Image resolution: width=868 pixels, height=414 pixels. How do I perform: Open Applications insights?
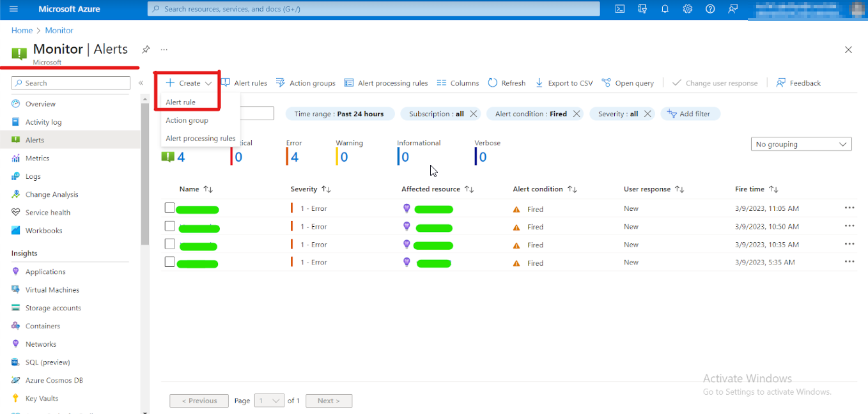pos(45,272)
